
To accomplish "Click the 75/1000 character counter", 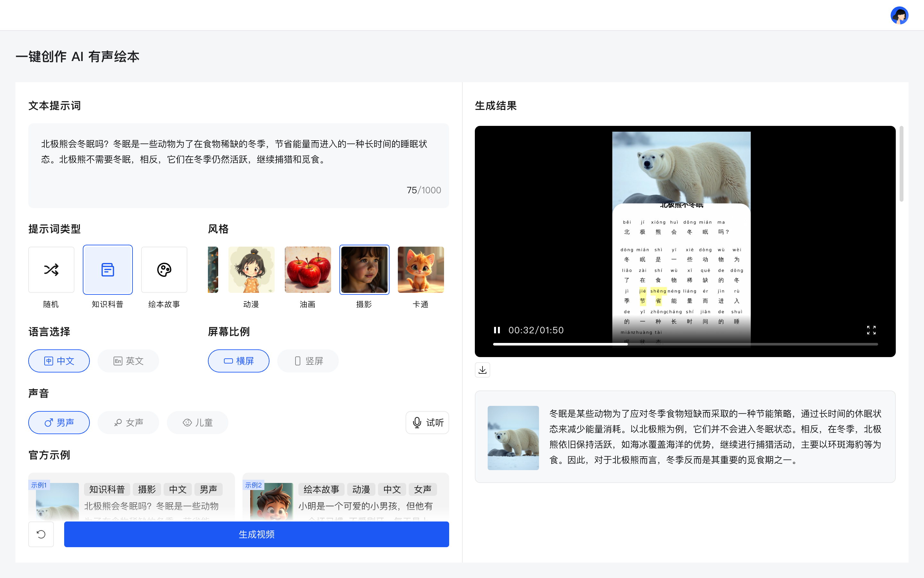I will point(424,190).
